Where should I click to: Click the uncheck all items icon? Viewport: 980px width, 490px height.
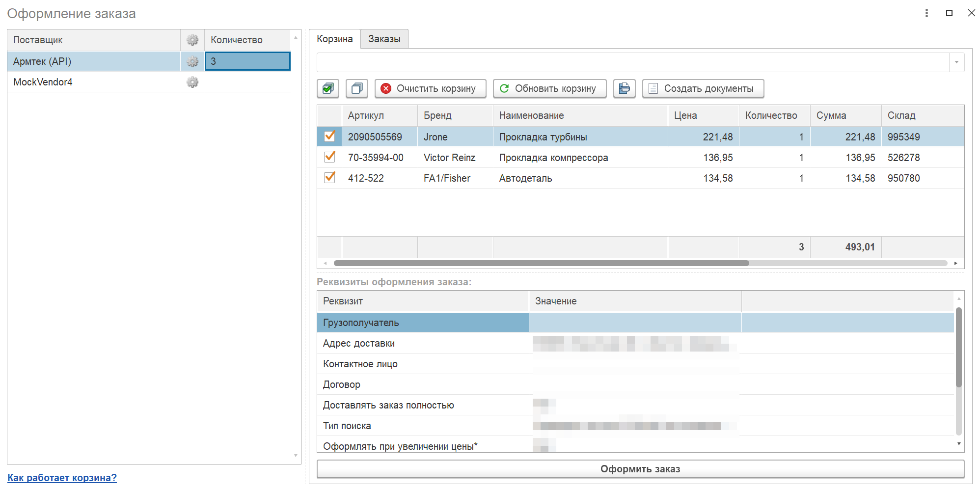(x=357, y=88)
